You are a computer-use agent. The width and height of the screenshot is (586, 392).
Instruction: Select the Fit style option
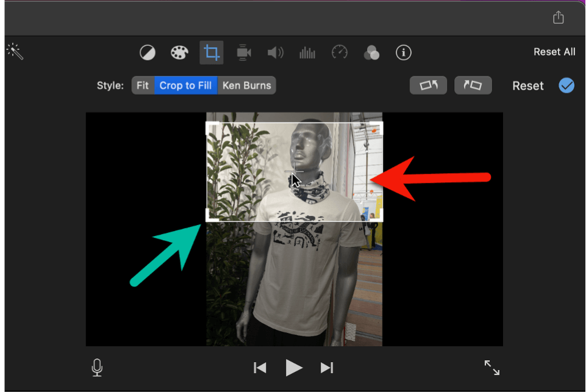[143, 85]
